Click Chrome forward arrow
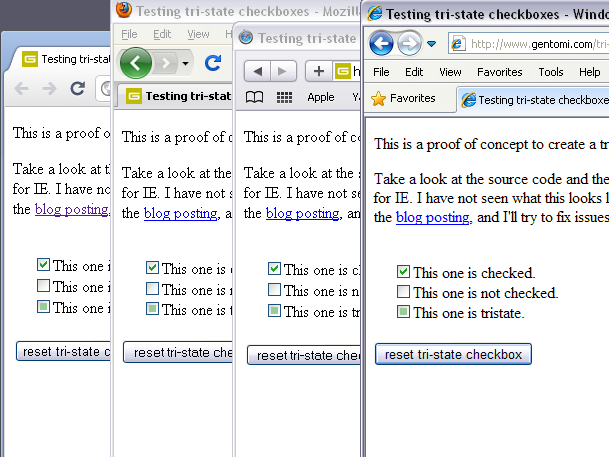The width and height of the screenshot is (609, 457). click(x=49, y=89)
